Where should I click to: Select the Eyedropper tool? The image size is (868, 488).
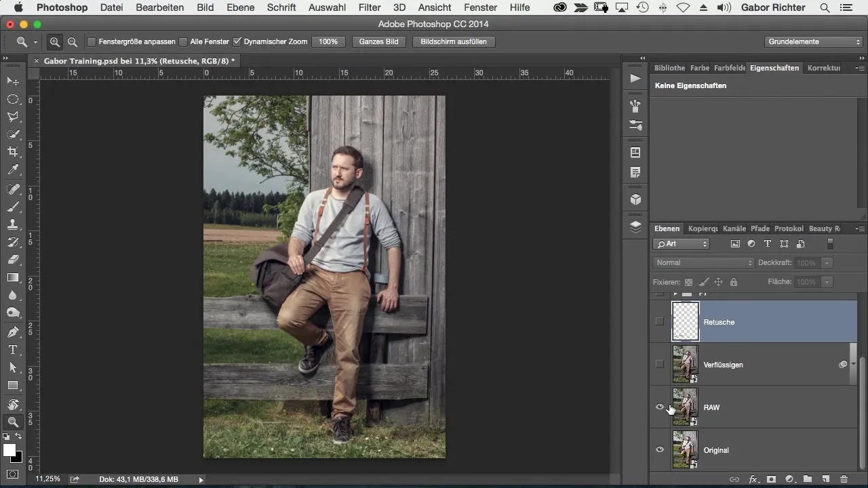click(x=13, y=170)
